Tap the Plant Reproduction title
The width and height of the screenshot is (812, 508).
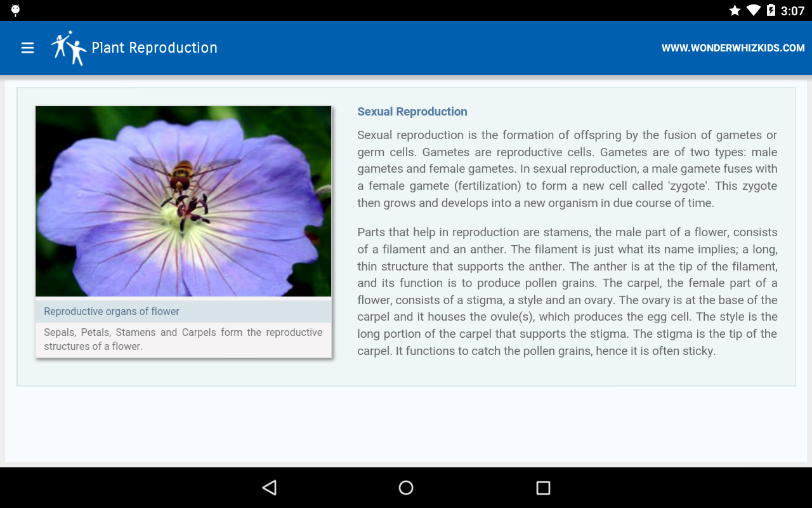click(x=154, y=48)
